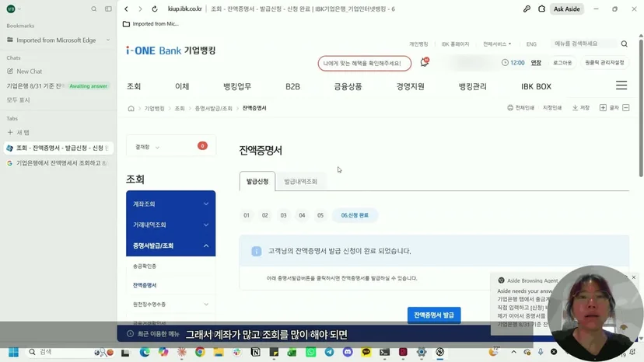Open the Windows Start menu
644x362 pixels.
coord(13,352)
